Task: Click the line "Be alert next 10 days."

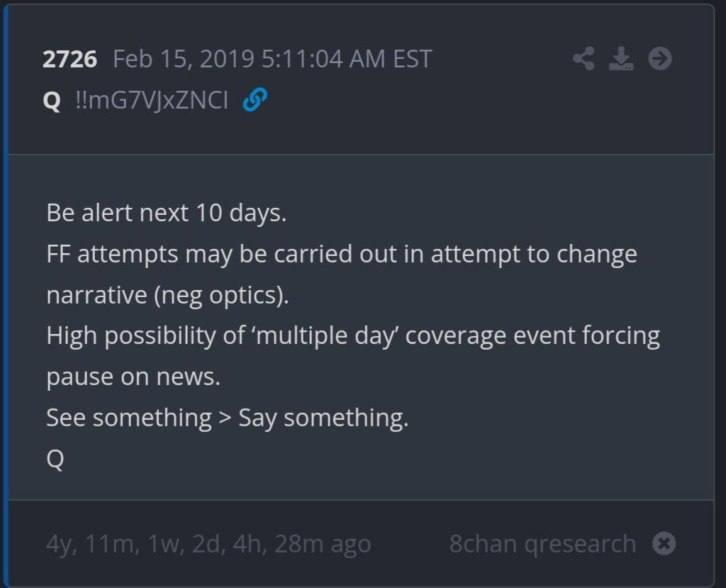Action: [167, 213]
